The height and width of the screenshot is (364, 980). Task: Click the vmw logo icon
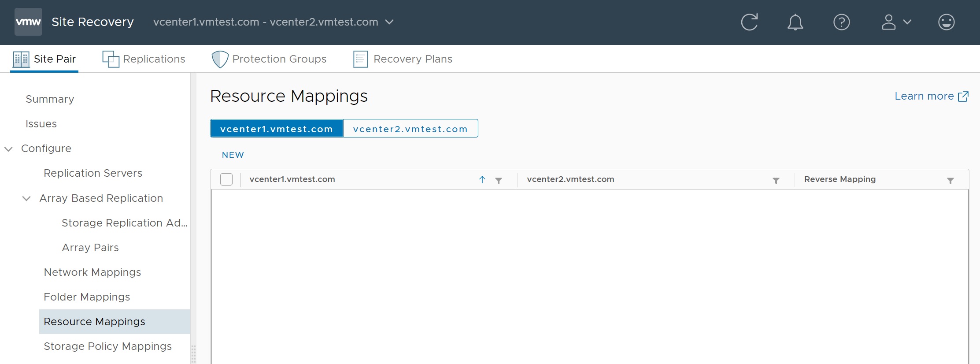coord(28,22)
